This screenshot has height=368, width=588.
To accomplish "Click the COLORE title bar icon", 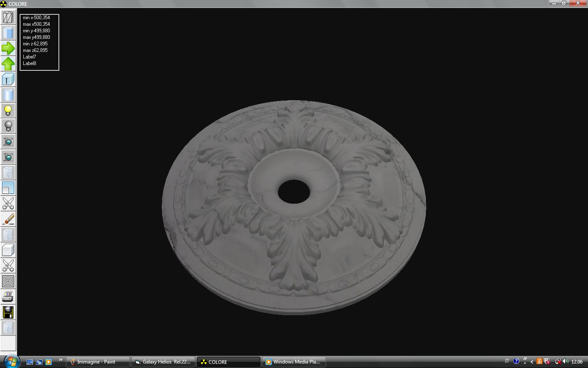I will (x=4, y=4).
